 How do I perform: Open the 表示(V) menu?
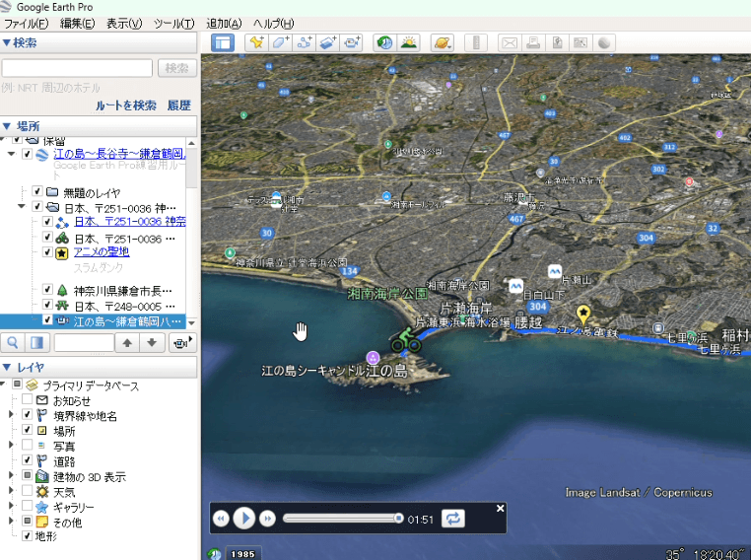124,23
